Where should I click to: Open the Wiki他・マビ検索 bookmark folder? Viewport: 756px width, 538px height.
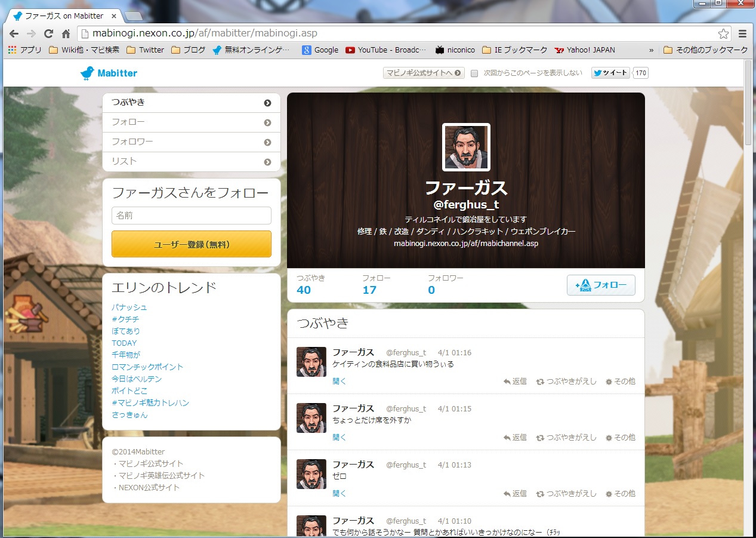(84, 50)
